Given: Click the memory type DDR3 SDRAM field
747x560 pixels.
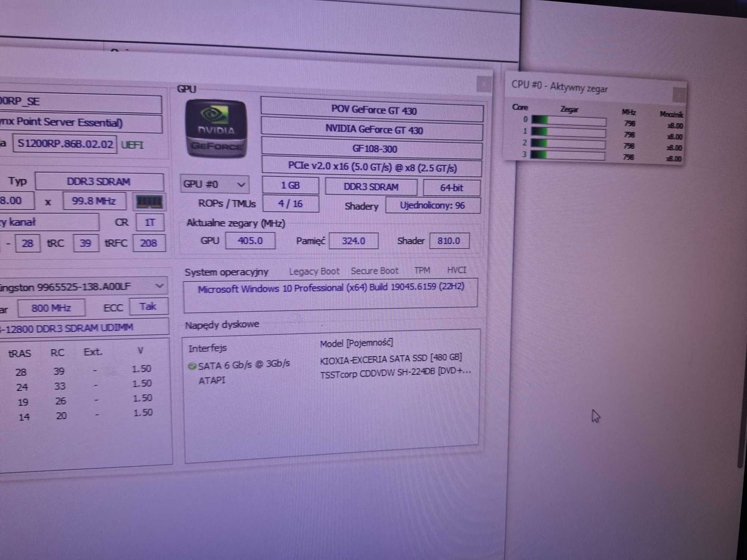Looking at the screenshot, I should 99,182.
